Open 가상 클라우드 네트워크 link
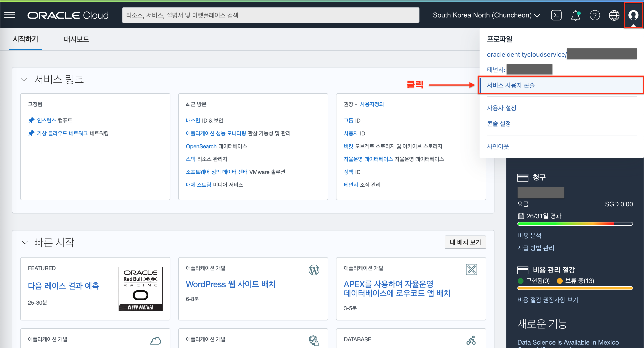Screen dimensions: 644x348 click(62, 133)
